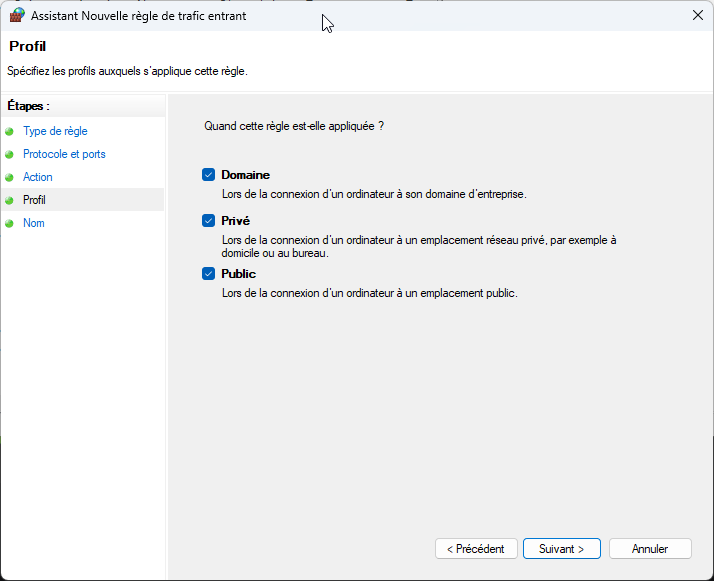This screenshot has height=581, width=714.
Task: Uncheck the Domaine profile checkbox
Action: (x=208, y=174)
